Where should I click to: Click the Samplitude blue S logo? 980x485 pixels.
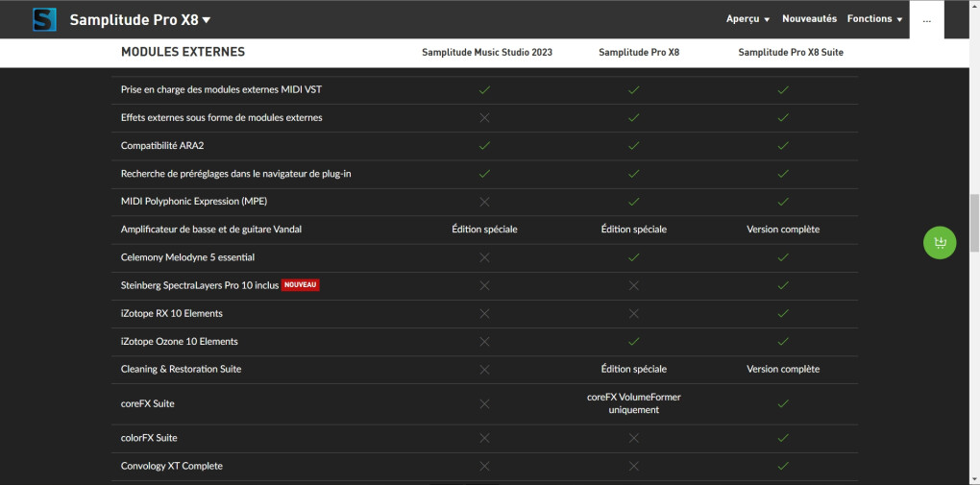[44, 19]
